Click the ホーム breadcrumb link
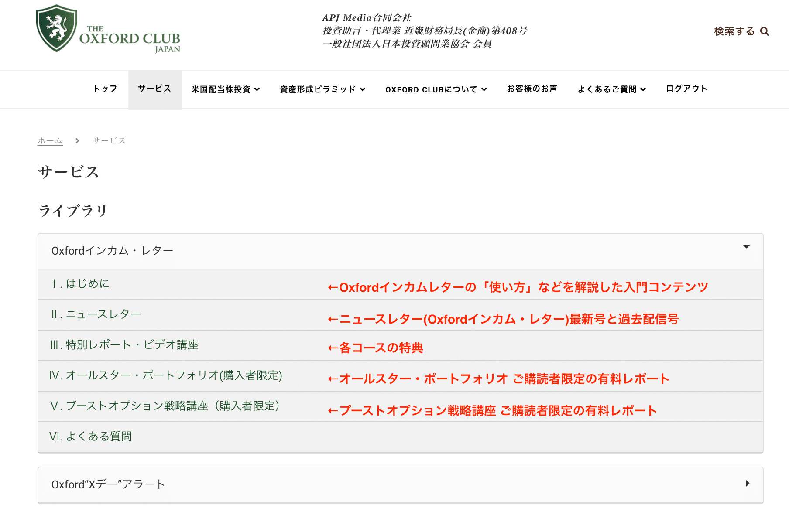This screenshot has width=789, height=532. 50,140
